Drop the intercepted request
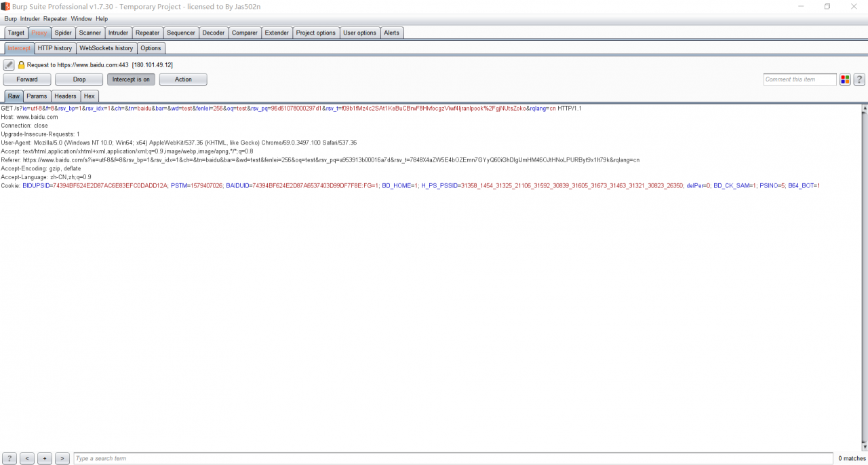The height and width of the screenshot is (465, 868). [x=79, y=79]
